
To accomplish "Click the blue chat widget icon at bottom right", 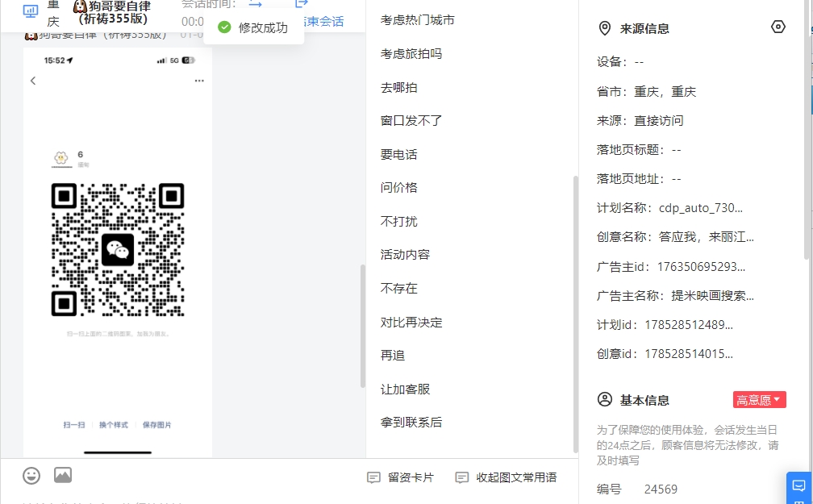I will 799,486.
